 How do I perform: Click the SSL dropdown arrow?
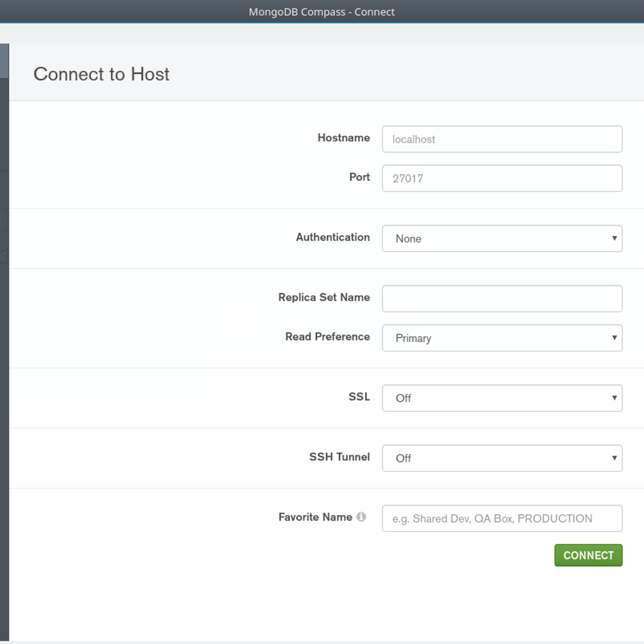614,398
